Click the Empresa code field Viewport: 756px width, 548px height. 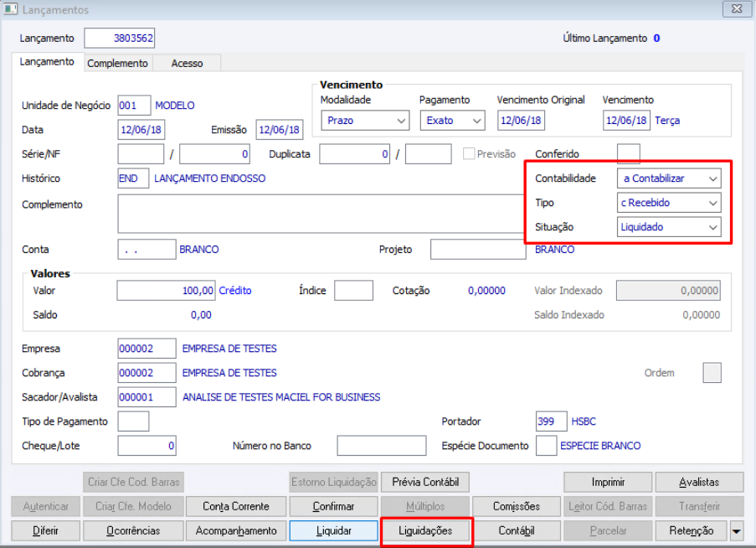[x=147, y=349]
